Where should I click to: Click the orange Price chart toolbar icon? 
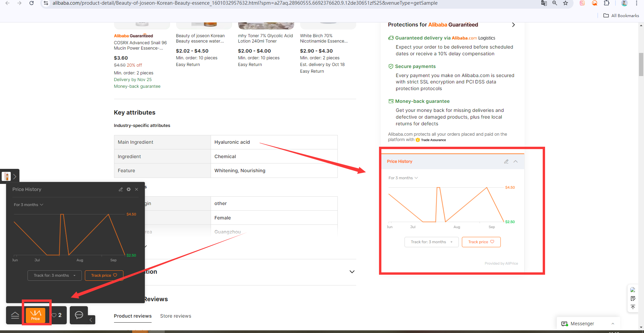36,315
